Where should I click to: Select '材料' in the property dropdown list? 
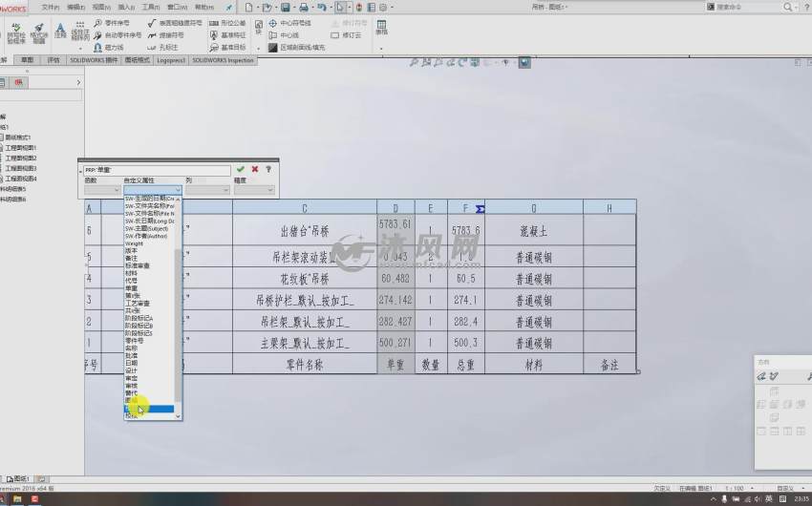(132, 273)
